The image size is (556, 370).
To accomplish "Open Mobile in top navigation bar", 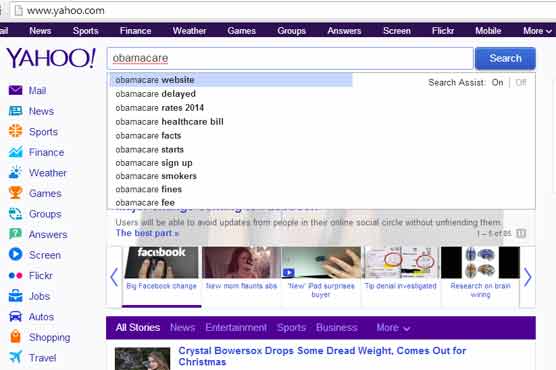I will click(x=488, y=31).
